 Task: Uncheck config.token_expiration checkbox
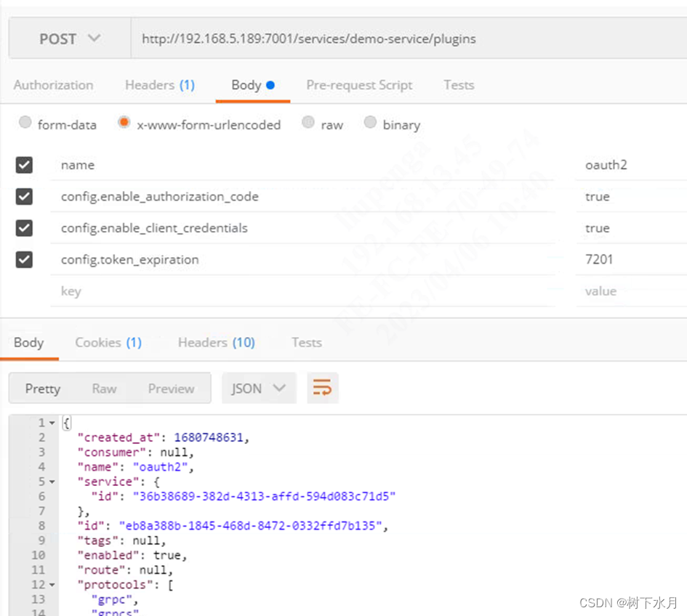24,259
